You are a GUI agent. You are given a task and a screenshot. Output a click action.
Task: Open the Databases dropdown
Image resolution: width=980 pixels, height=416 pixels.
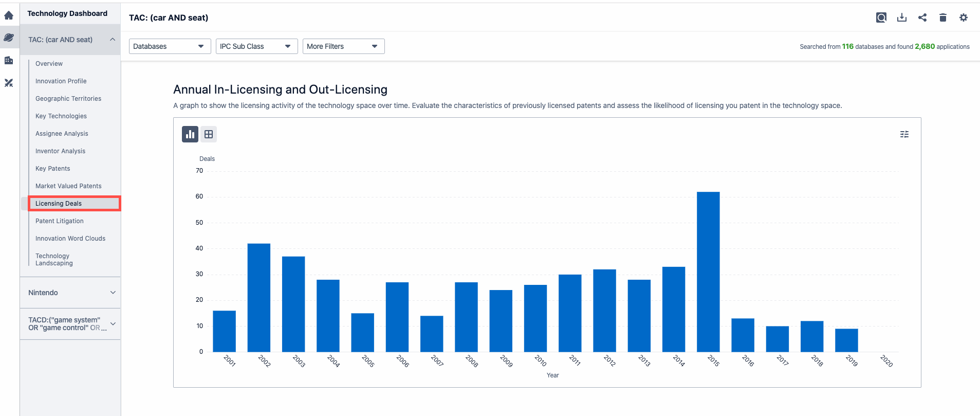[x=170, y=46]
